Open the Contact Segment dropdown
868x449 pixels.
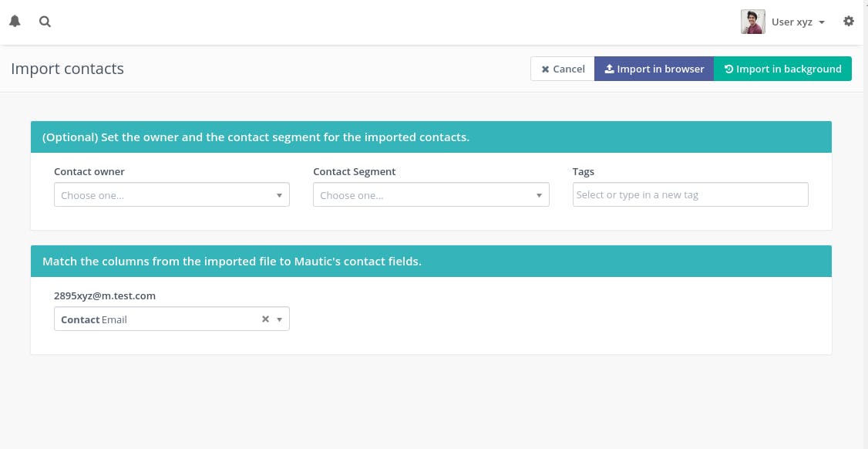point(431,194)
